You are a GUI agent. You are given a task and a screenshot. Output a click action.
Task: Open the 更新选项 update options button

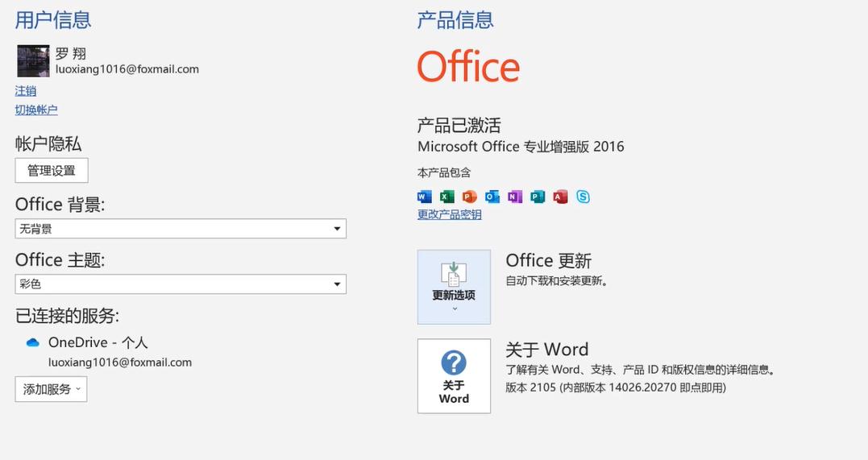tap(454, 287)
